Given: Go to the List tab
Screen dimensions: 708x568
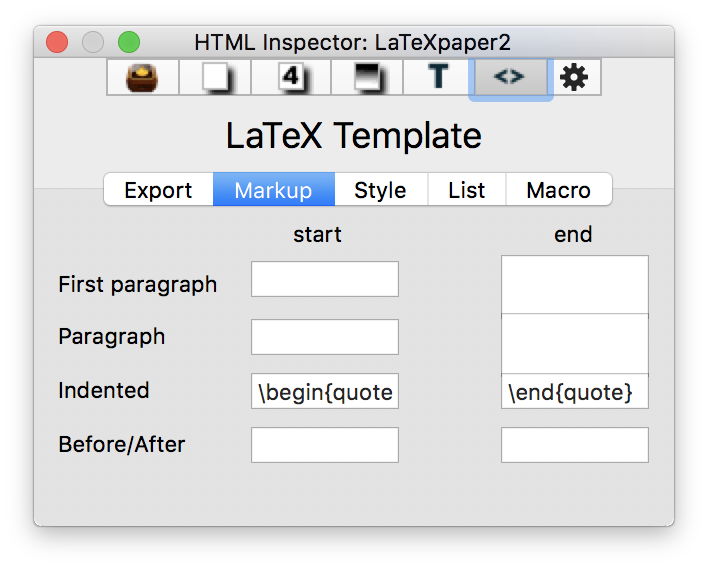Looking at the screenshot, I should 466,190.
